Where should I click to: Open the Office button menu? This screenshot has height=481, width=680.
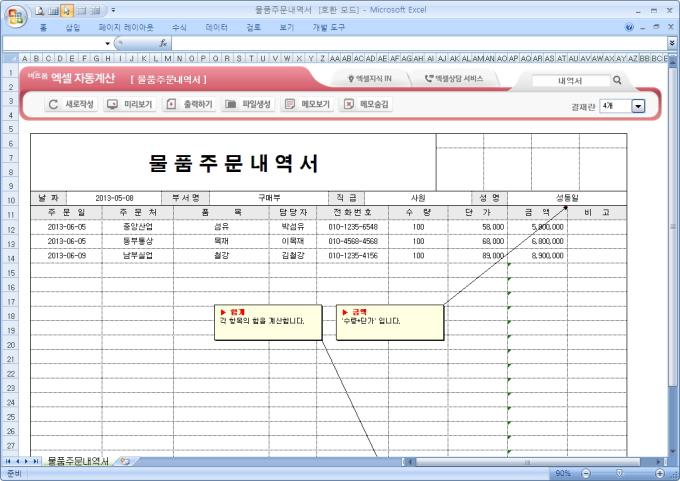tap(16, 16)
